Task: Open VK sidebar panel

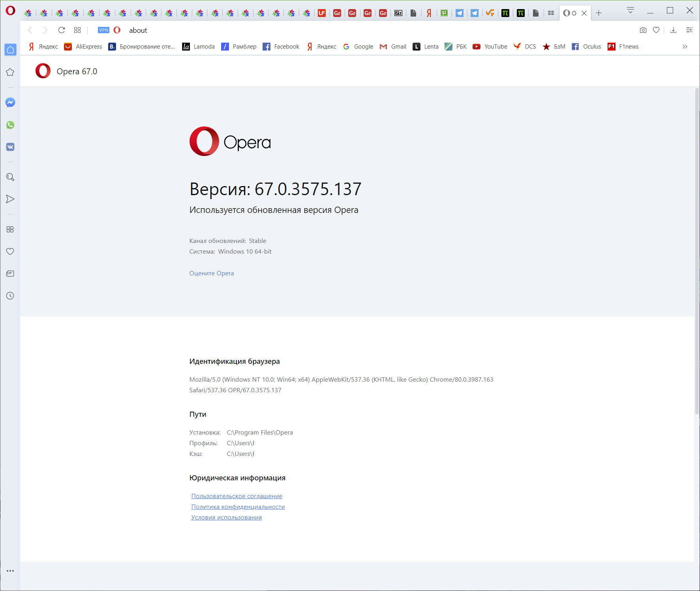Action: tap(10, 147)
